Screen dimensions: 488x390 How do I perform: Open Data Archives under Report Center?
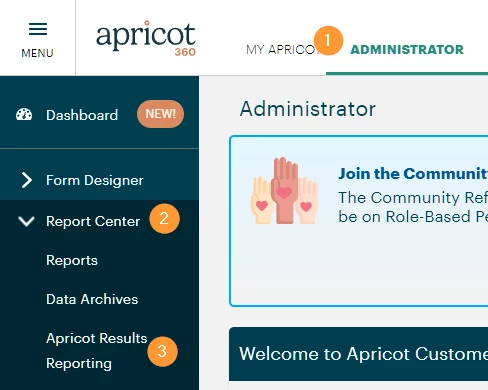click(x=92, y=299)
